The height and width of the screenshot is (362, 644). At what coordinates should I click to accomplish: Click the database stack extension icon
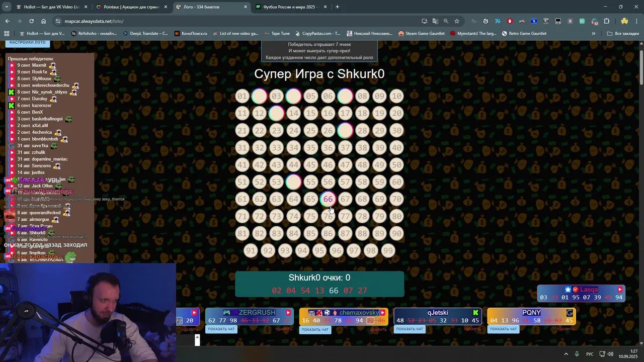coord(486,21)
